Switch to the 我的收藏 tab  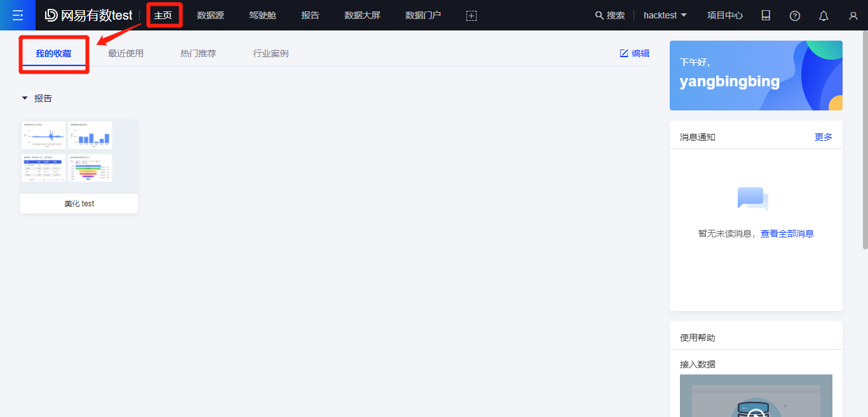(53, 53)
